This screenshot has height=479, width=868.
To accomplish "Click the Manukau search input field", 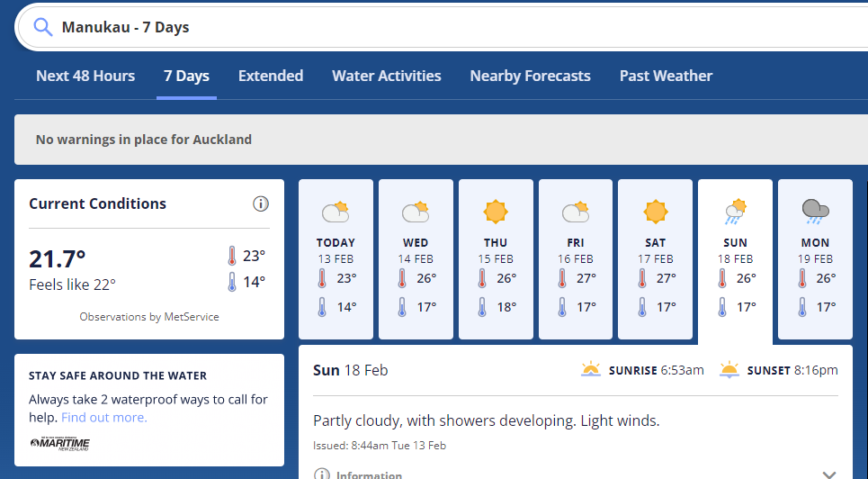I will tap(443, 27).
